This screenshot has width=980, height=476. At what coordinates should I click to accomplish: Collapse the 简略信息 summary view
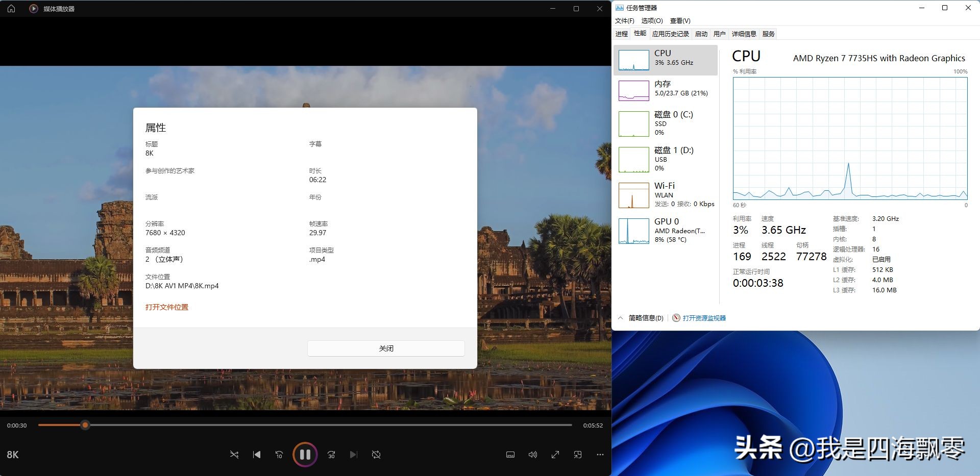point(620,317)
